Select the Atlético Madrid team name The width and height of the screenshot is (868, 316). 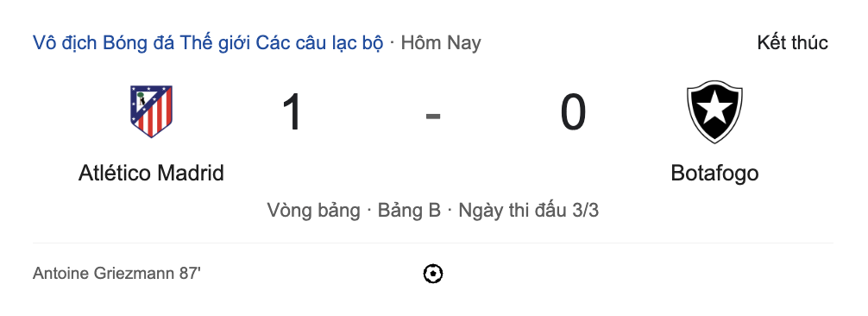pos(151,173)
